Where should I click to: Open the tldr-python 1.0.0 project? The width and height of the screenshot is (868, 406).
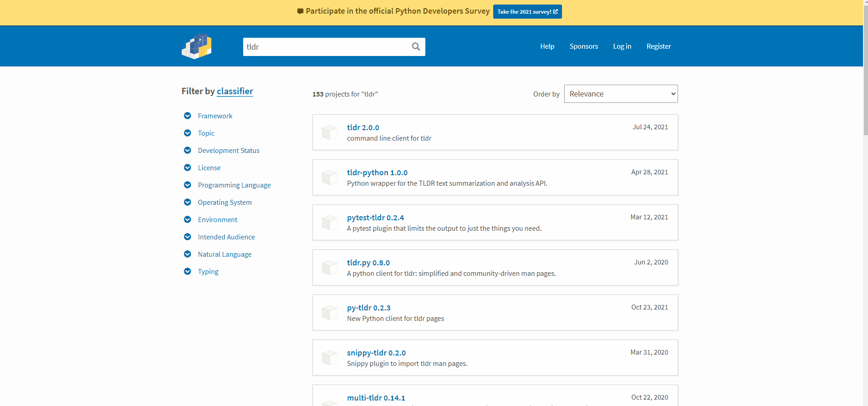pyautogui.click(x=377, y=173)
